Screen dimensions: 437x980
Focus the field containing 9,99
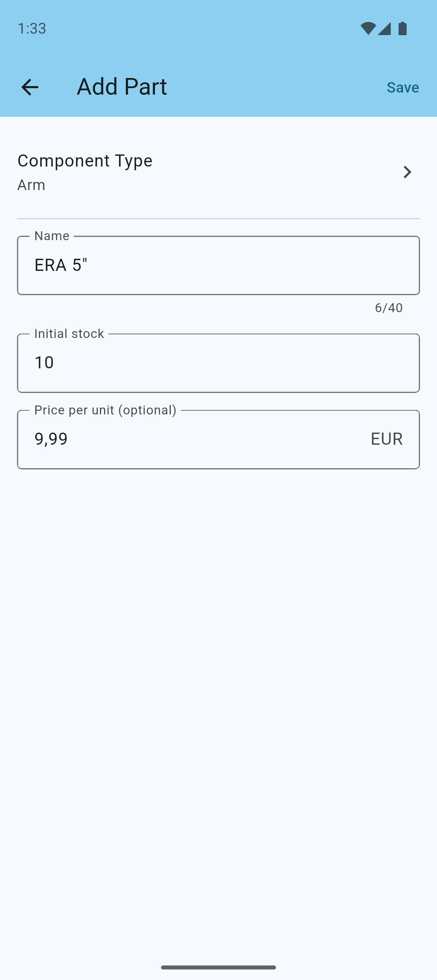[x=194, y=439]
